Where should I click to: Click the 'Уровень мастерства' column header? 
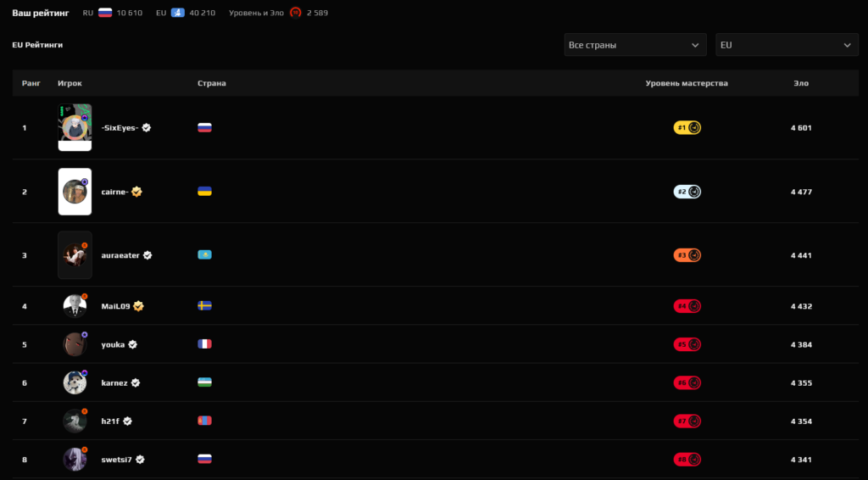(x=687, y=83)
